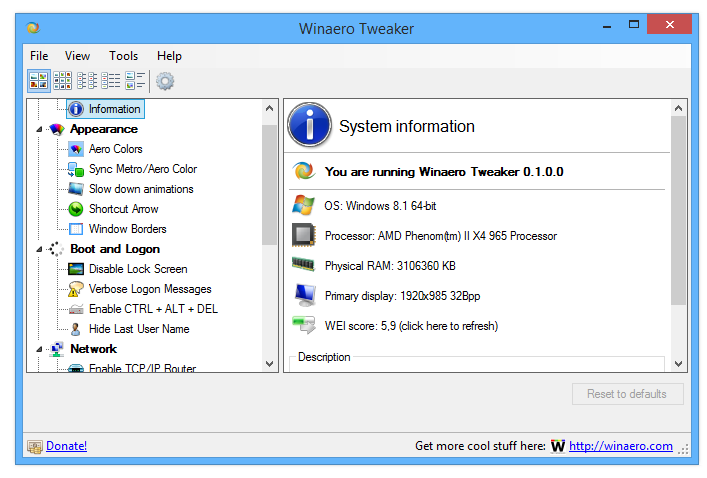
Task: Click the tree panel scroll up arrow
Action: (x=270, y=108)
